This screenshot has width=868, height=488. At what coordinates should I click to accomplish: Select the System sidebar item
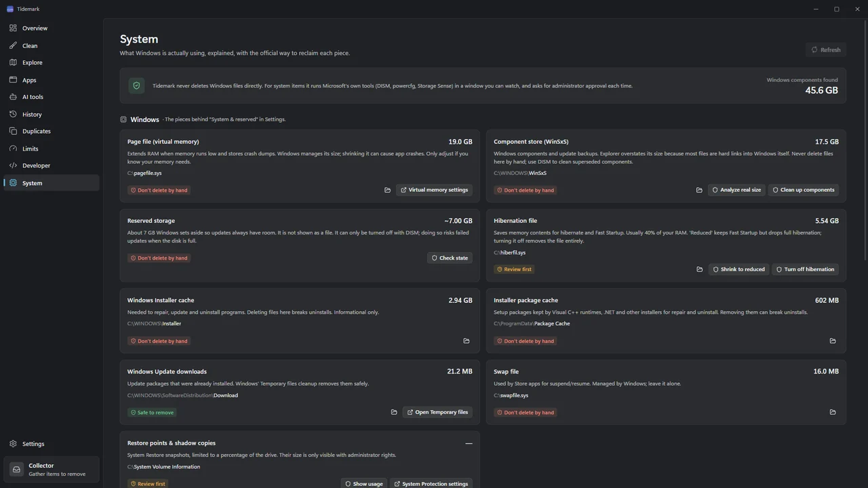point(51,183)
